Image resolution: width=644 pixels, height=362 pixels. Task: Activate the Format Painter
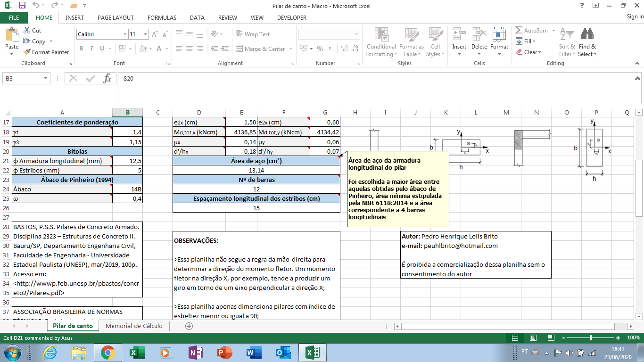point(46,52)
